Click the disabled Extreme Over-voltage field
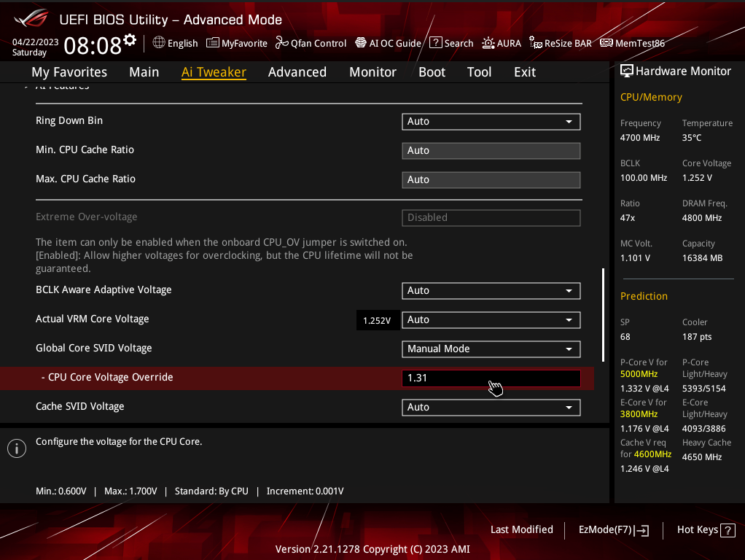This screenshot has height=560, width=745. tap(491, 218)
